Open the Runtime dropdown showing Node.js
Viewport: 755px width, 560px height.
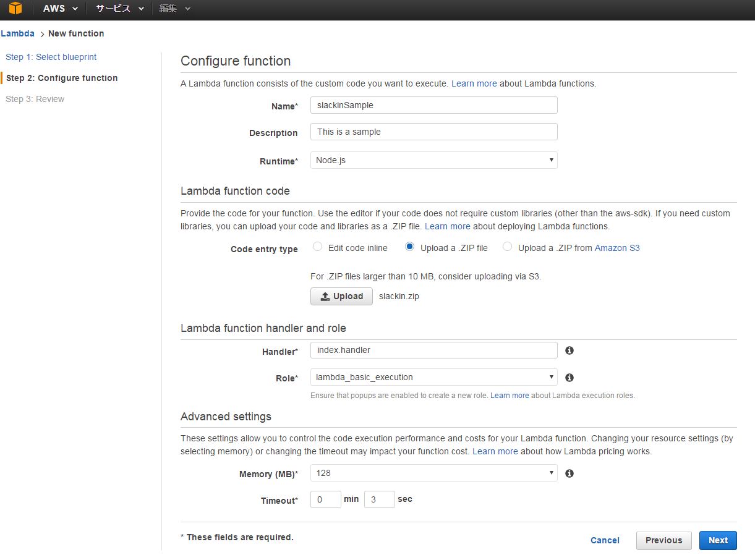point(433,160)
